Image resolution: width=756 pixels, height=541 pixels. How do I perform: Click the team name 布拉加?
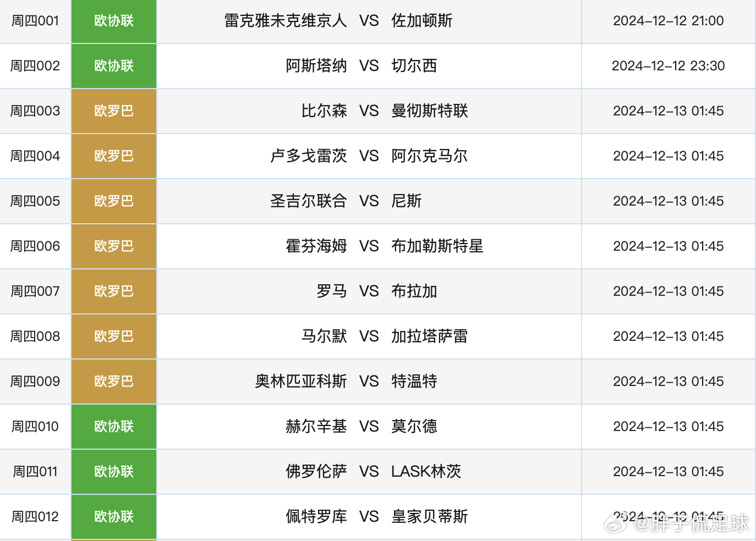click(414, 291)
